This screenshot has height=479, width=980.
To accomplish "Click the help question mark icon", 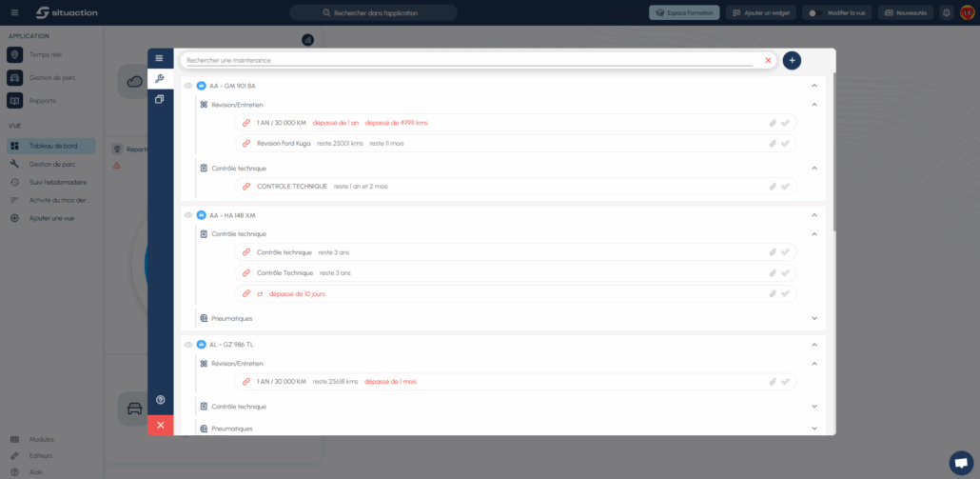I will (160, 400).
